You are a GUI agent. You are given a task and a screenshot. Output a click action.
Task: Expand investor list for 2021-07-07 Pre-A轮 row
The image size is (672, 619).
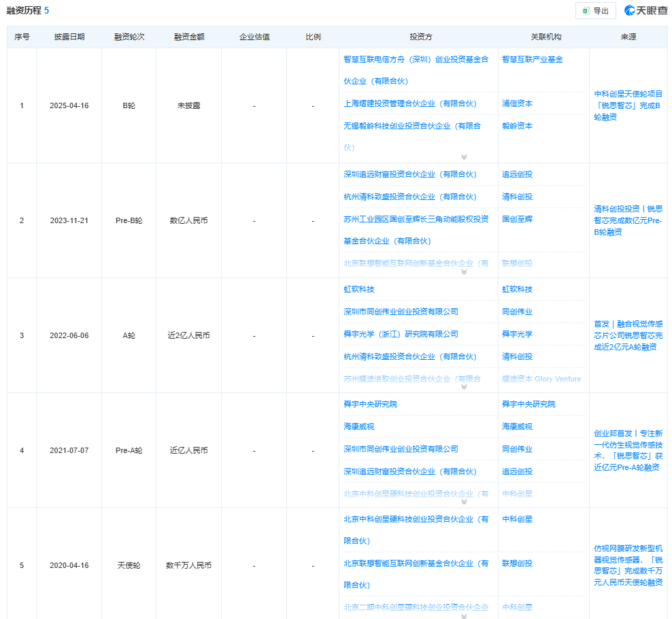pyautogui.click(x=464, y=501)
